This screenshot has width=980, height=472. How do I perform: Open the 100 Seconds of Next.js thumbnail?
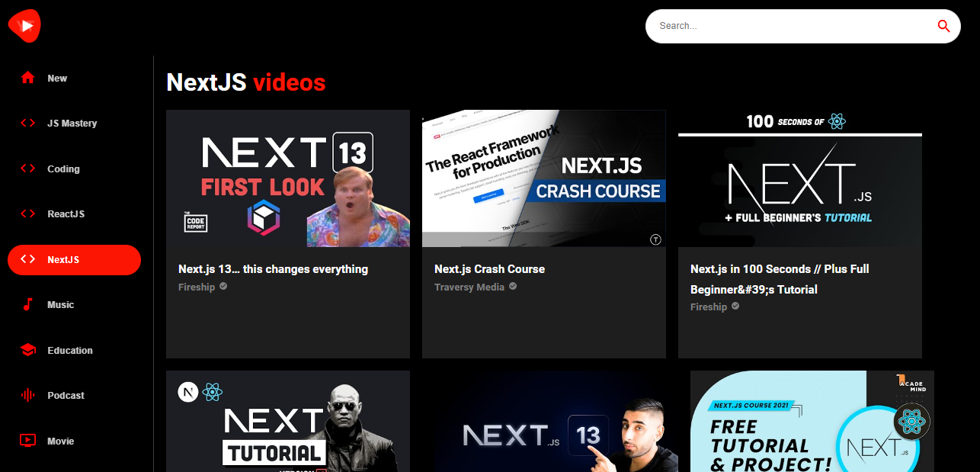coord(800,178)
